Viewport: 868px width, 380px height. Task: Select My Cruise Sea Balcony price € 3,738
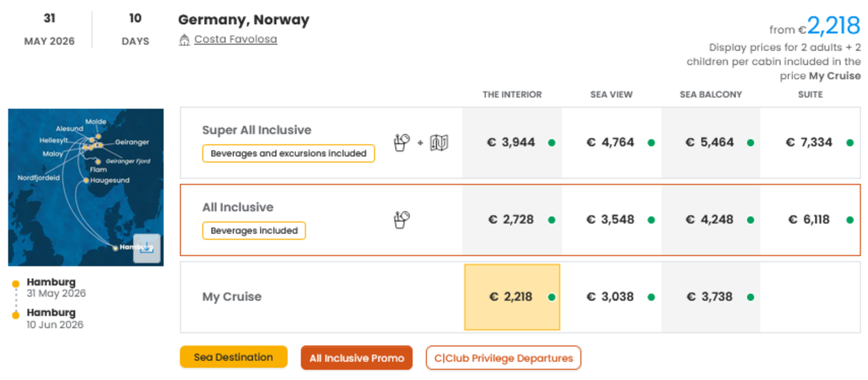(x=710, y=297)
